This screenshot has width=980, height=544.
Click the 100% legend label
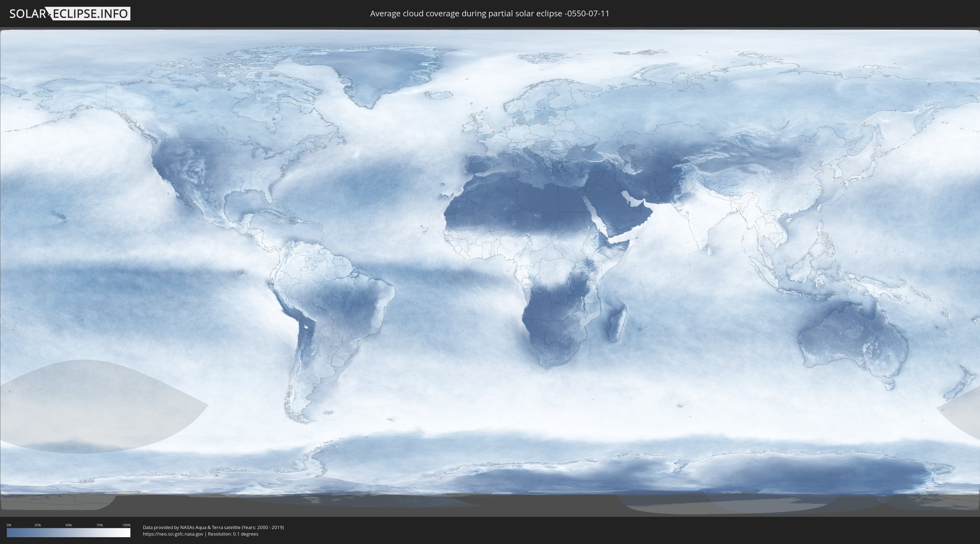click(x=126, y=525)
